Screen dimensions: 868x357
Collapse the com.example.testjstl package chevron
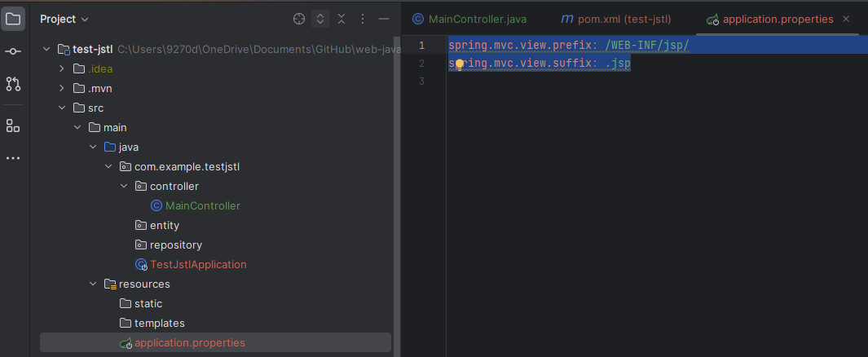coord(108,166)
